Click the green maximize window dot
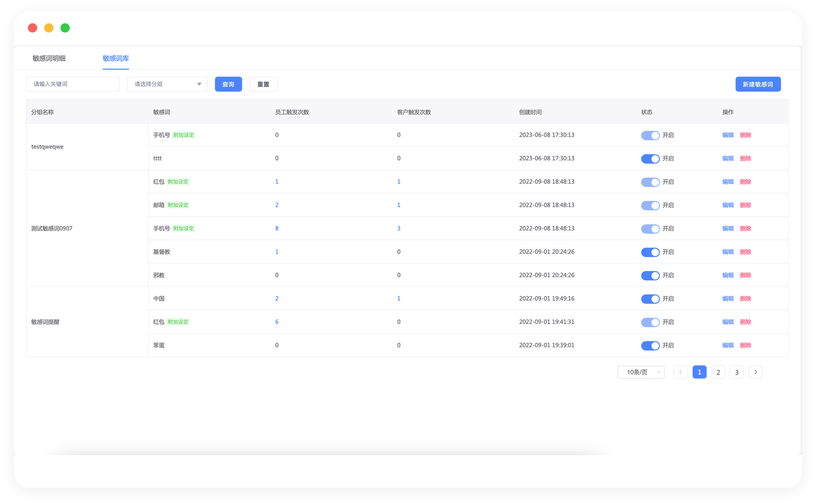This screenshot has width=816, height=504. [x=65, y=28]
